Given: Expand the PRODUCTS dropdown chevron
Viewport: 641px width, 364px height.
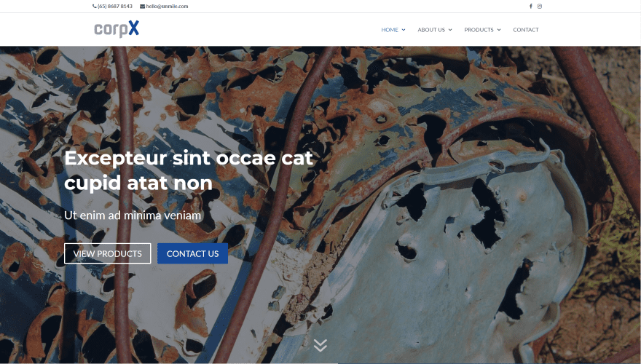Looking at the screenshot, I should coord(499,30).
